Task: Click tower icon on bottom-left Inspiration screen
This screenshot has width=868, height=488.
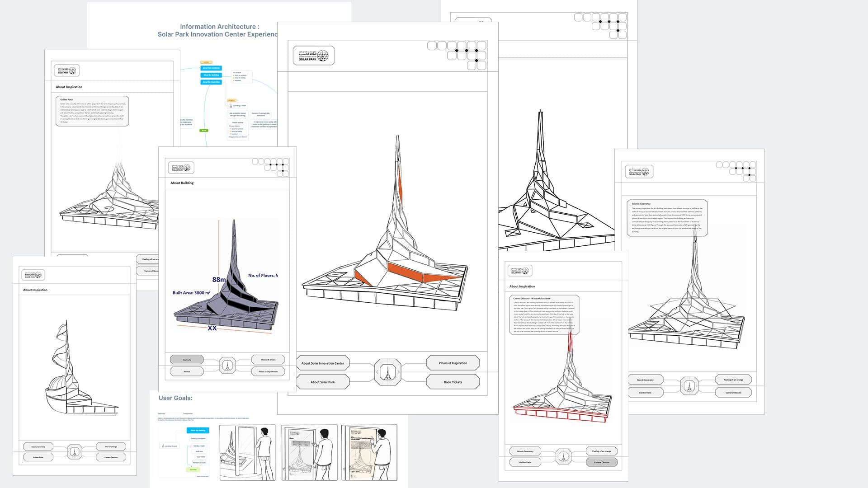Action: pos(75,452)
